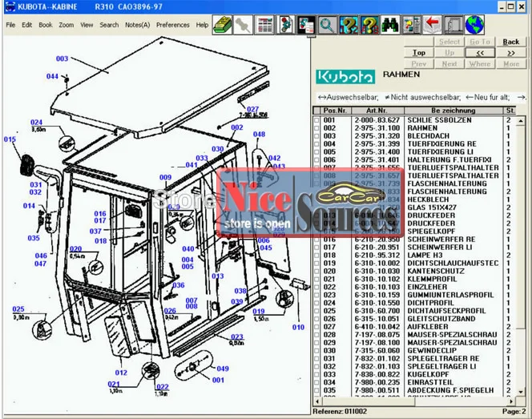
Task: Open search with the binoculars icon
Action: 390,25
